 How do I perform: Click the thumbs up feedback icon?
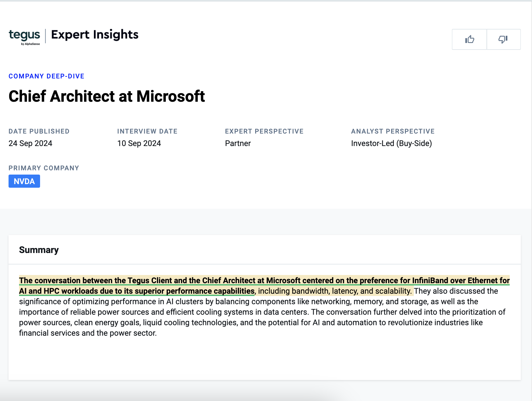(470, 39)
